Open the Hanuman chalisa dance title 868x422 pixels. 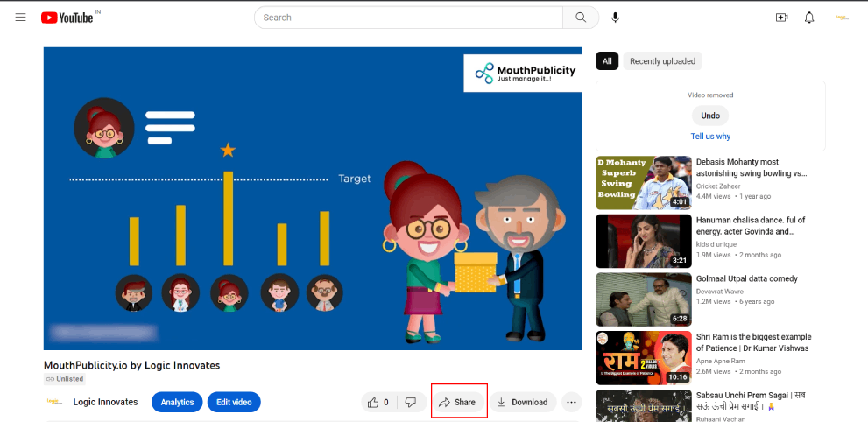[x=751, y=226]
